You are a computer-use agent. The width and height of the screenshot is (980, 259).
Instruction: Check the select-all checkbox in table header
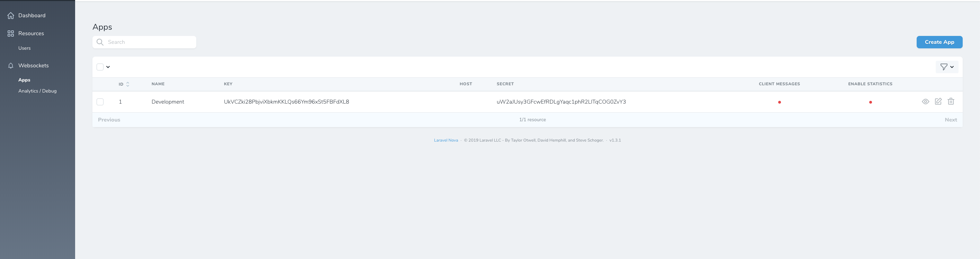coord(100,67)
